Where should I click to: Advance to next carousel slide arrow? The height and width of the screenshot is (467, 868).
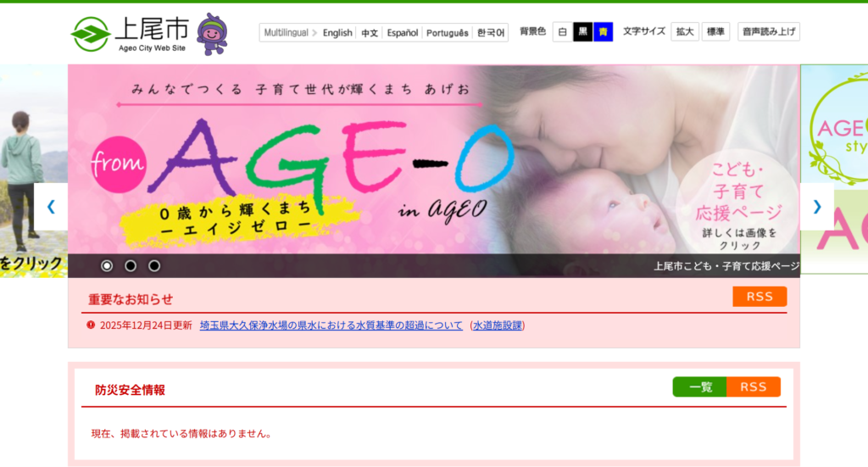point(817,206)
